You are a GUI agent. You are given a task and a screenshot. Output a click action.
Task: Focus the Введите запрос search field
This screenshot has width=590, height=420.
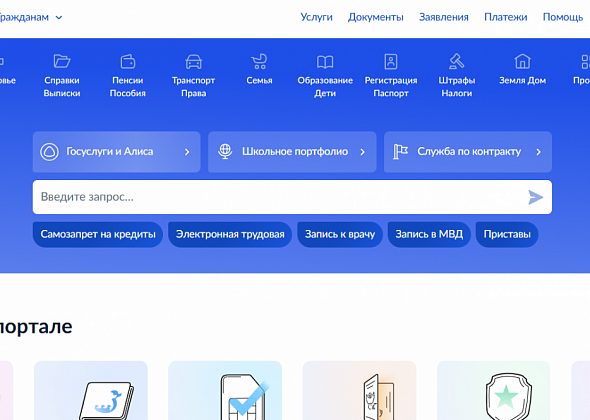pos(292,197)
